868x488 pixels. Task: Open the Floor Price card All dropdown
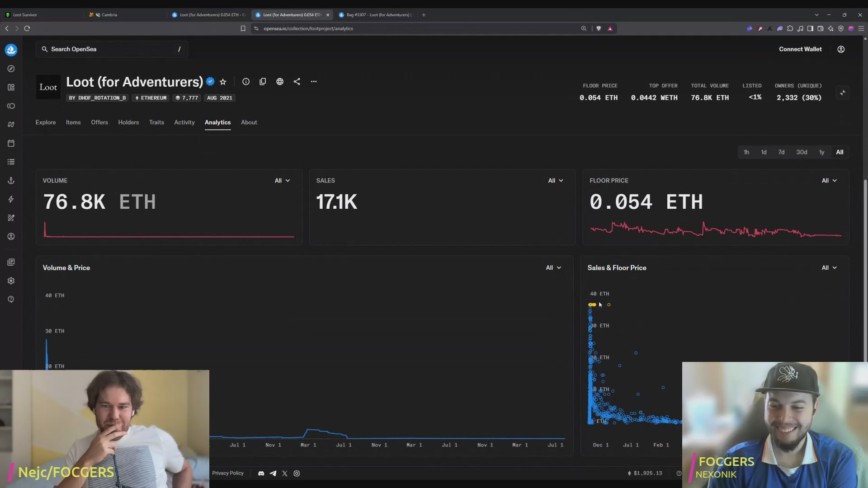click(829, 181)
